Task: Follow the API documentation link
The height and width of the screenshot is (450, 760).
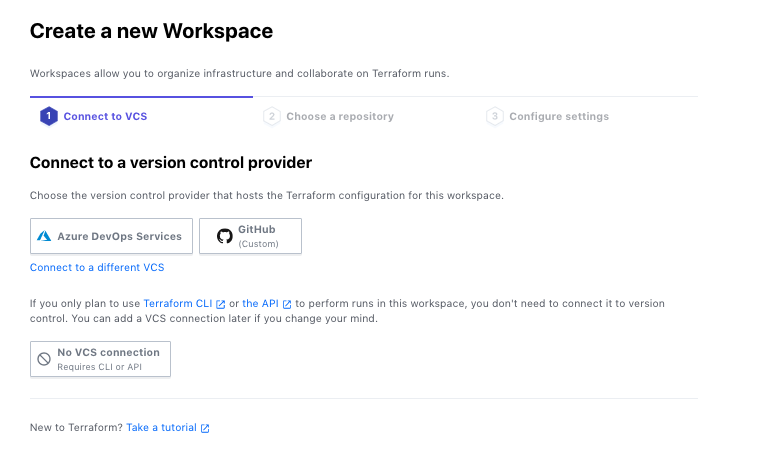Action: [x=261, y=304]
